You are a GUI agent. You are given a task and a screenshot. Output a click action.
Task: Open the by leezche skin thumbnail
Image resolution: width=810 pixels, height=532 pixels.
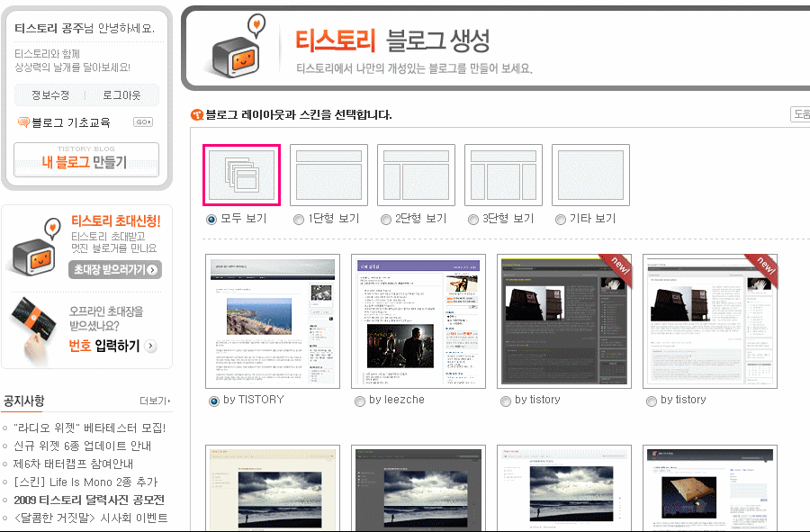pyautogui.click(x=418, y=321)
